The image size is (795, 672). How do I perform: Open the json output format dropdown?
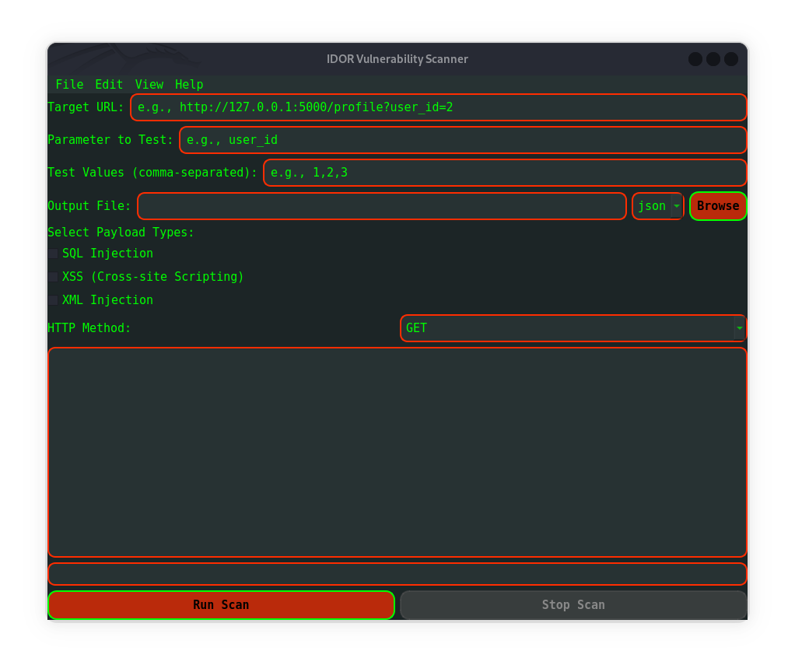click(x=657, y=206)
